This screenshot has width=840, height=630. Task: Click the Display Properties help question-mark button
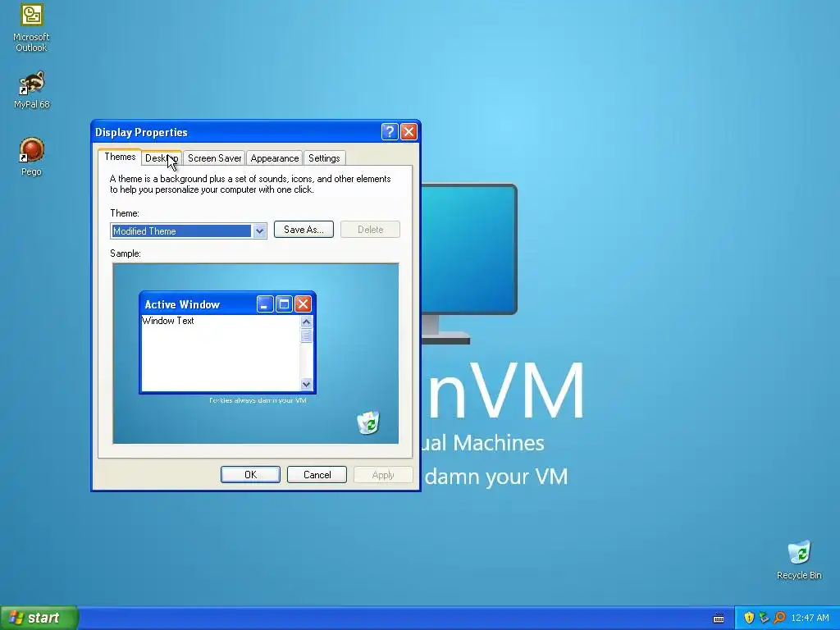390,132
